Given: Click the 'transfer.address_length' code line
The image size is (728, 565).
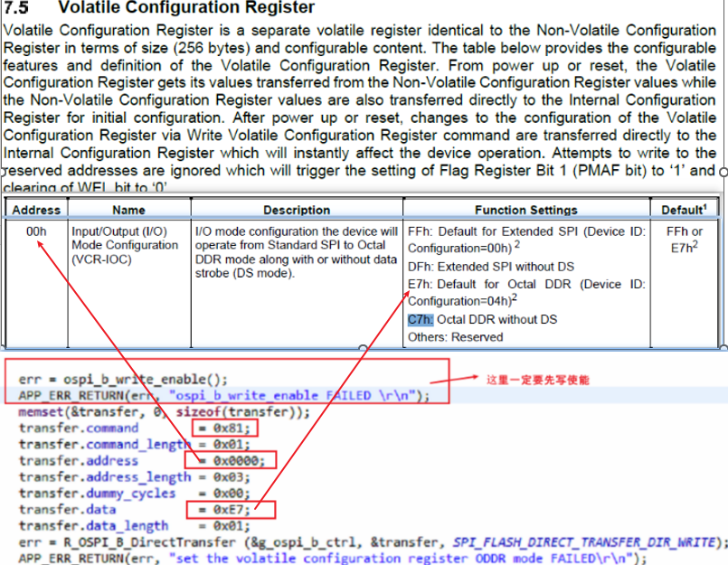Looking at the screenshot, I should point(134,476).
